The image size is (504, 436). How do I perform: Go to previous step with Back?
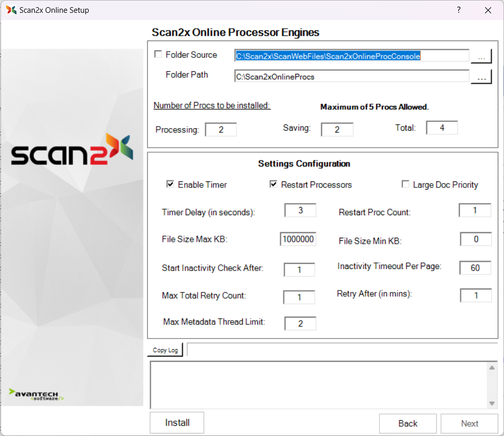(408, 423)
